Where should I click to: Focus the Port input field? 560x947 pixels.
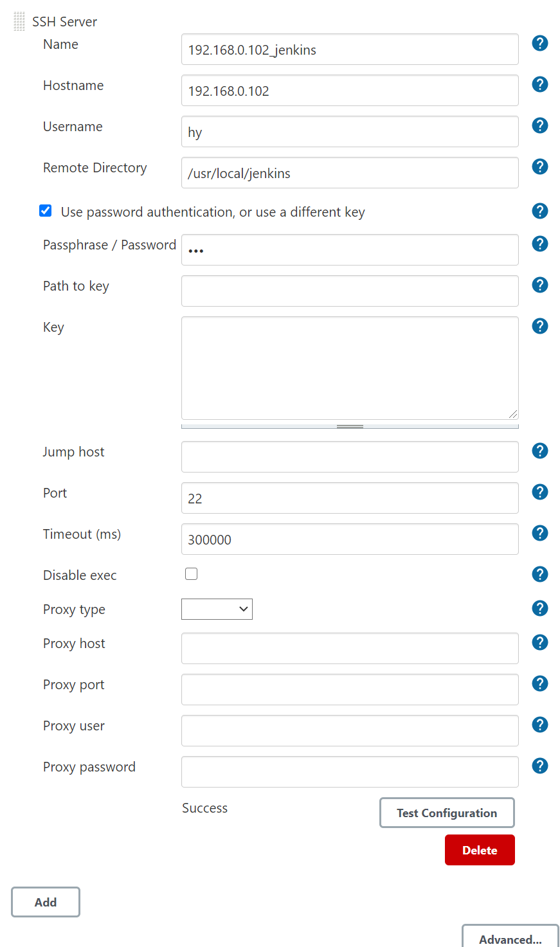coord(350,498)
